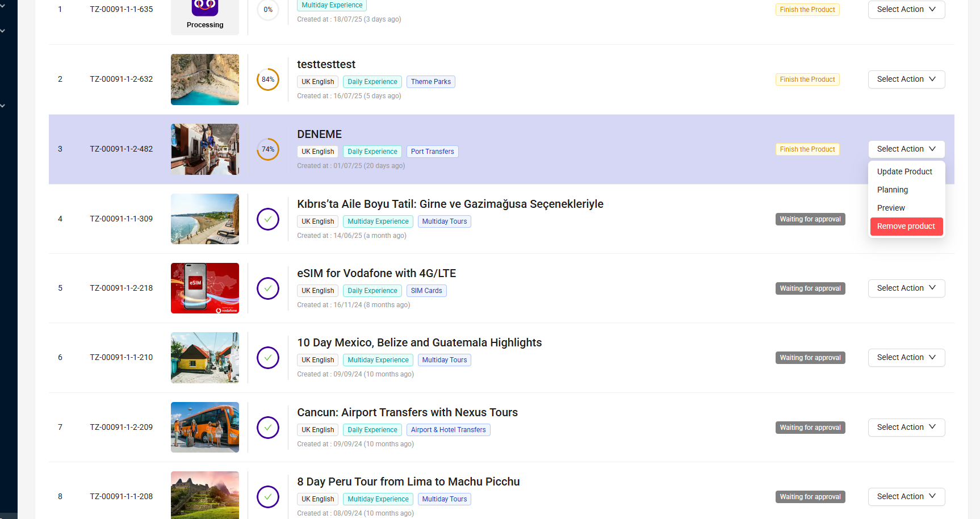Screen dimensions: 980x519
Task: Open 10 Day Mexico, Belize and Guatemala Highlights
Action: (420, 343)
